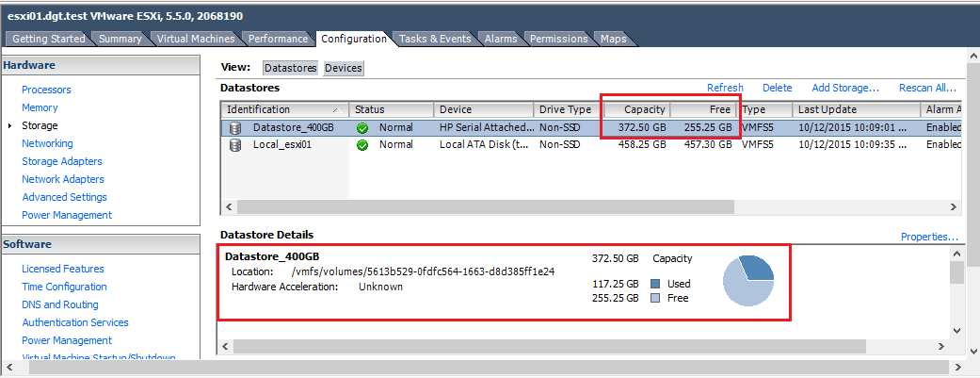Sort by the Capacity column header

tap(637, 109)
